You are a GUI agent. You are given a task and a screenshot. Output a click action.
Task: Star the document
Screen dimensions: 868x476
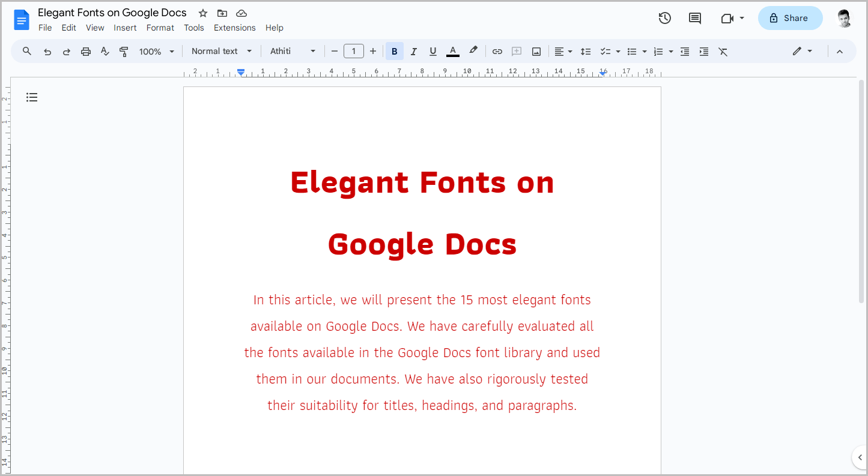coord(202,13)
